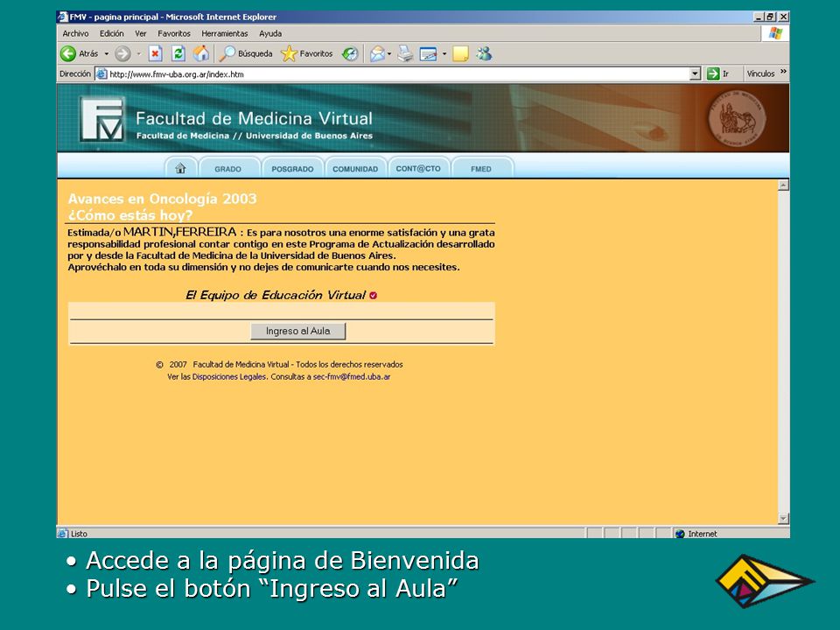This screenshot has height=630, width=840.
Task: Open the Favoritos menu
Action: (174, 33)
